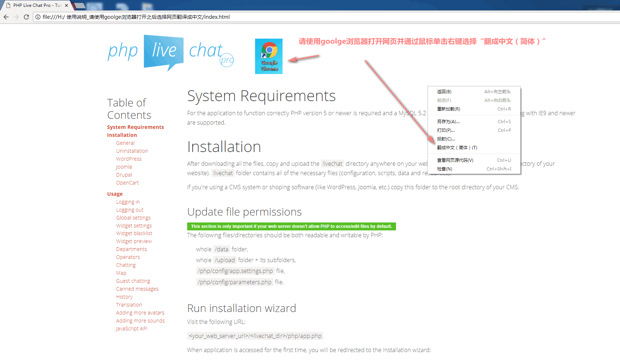Choose 打印(P)... in the context menu
Screen dimensions: 620x364
coord(474,130)
